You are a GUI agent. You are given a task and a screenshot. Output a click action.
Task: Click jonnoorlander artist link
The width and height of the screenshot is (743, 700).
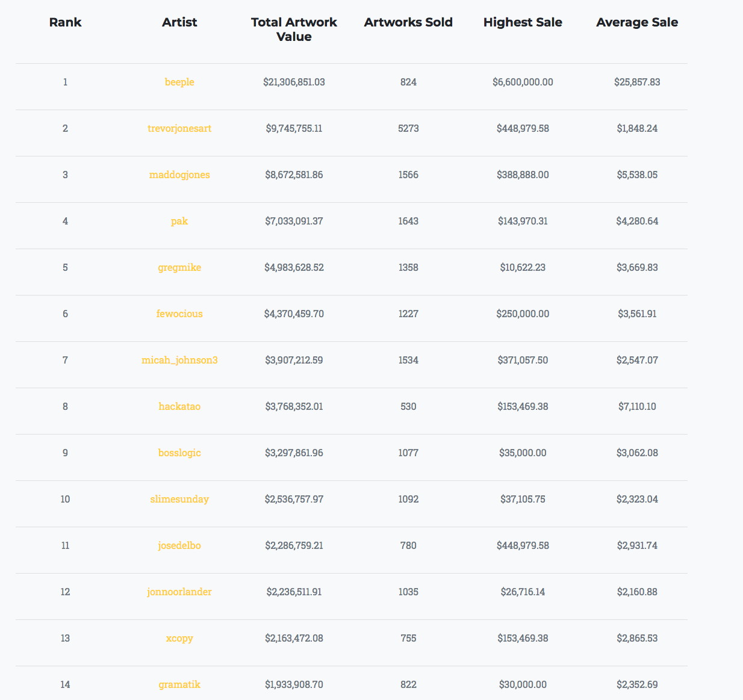point(179,592)
